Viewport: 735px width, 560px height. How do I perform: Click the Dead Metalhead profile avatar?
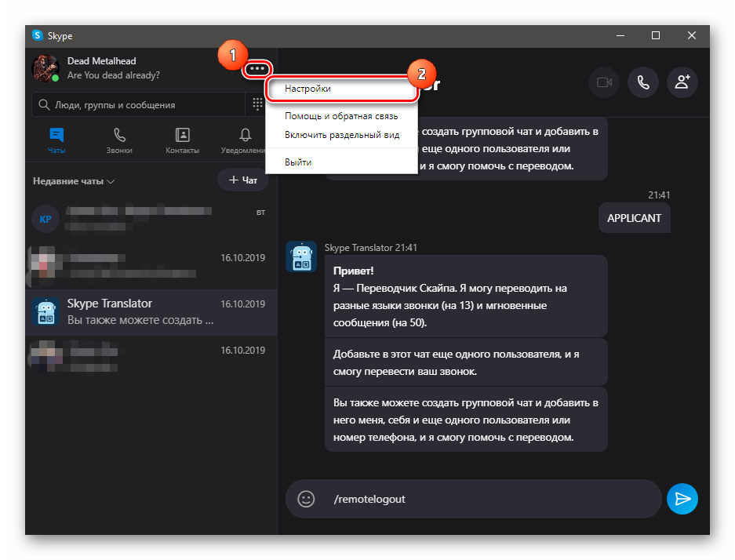tap(45, 68)
